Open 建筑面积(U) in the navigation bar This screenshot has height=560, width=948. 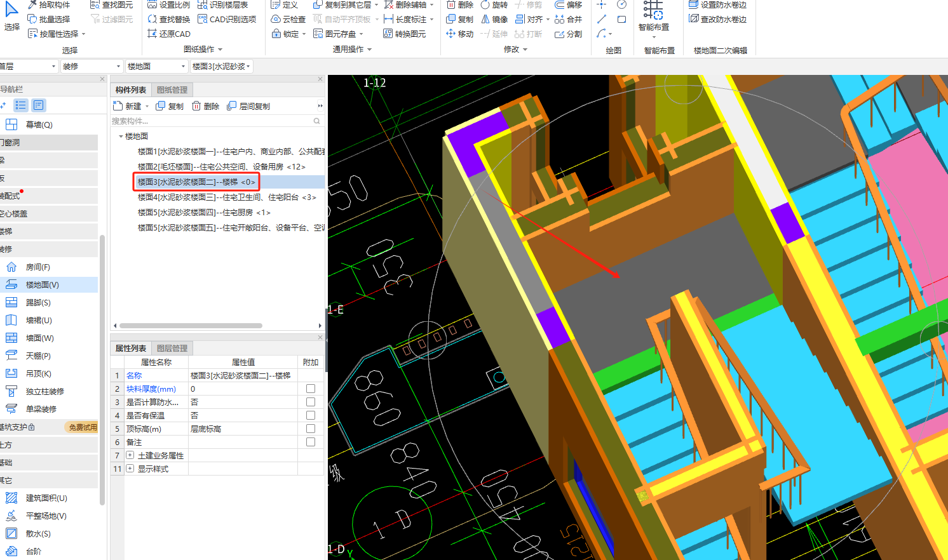pyautogui.click(x=46, y=498)
